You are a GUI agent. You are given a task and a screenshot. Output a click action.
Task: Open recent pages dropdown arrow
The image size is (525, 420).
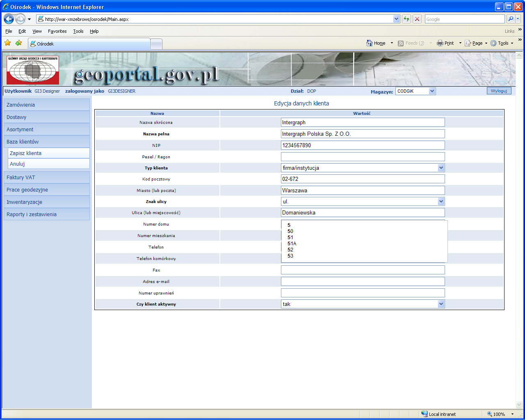coord(29,19)
